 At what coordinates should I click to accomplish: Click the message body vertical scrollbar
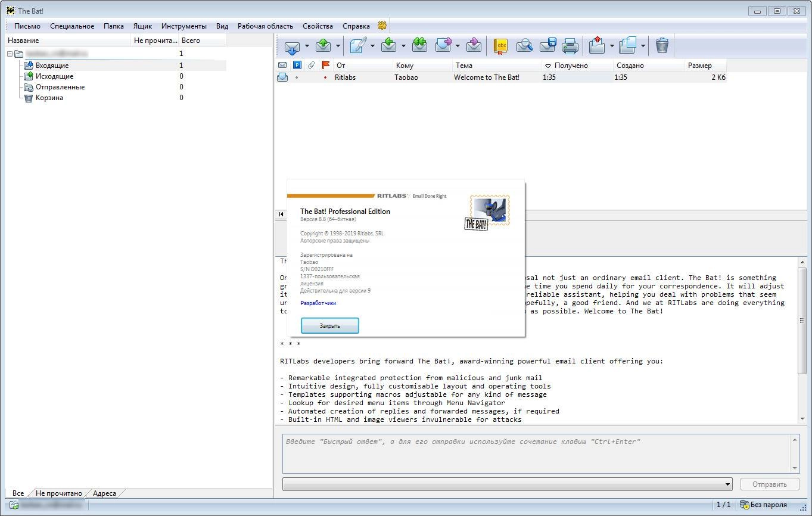(802, 340)
